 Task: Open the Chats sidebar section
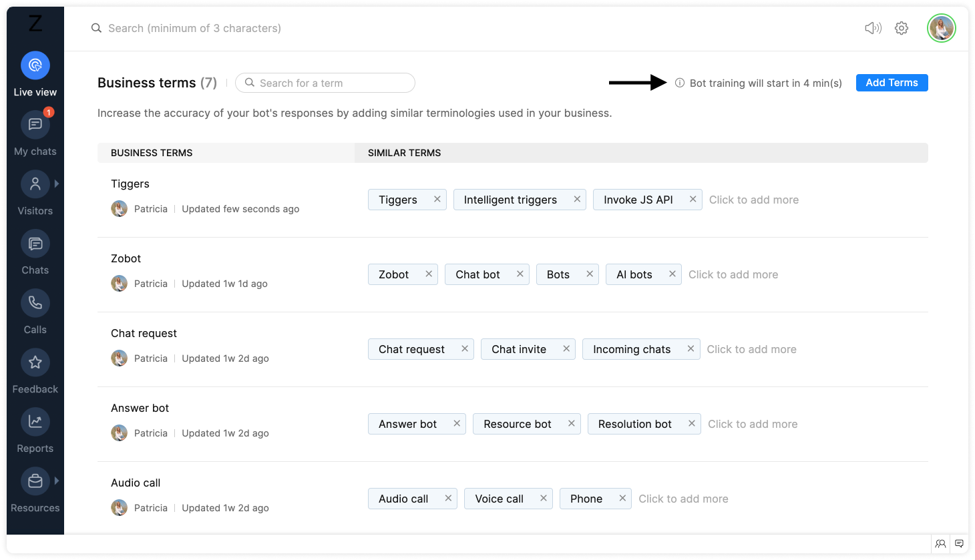(35, 244)
